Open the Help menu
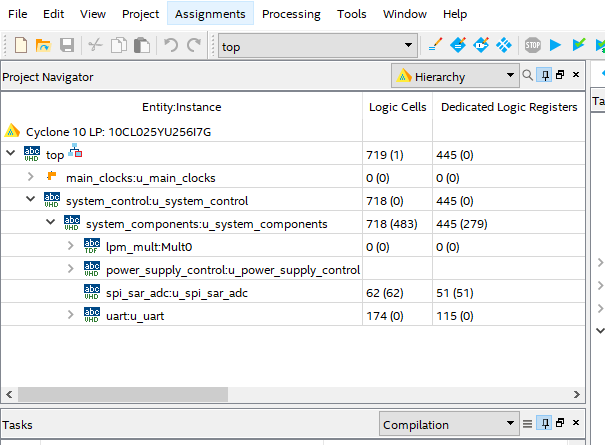This screenshot has width=605, height=445. (x=455, y=14)
